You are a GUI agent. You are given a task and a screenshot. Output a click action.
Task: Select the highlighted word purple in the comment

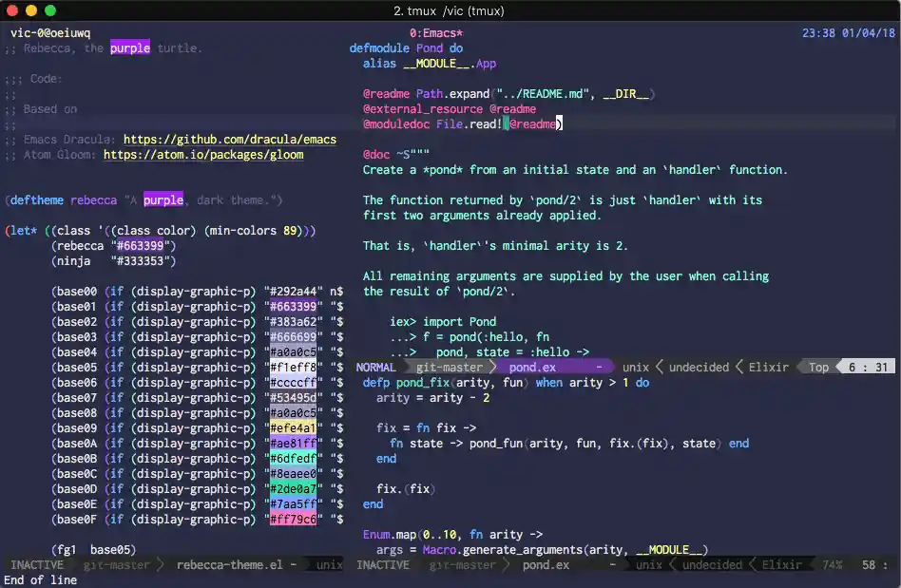tap(130, 47)
